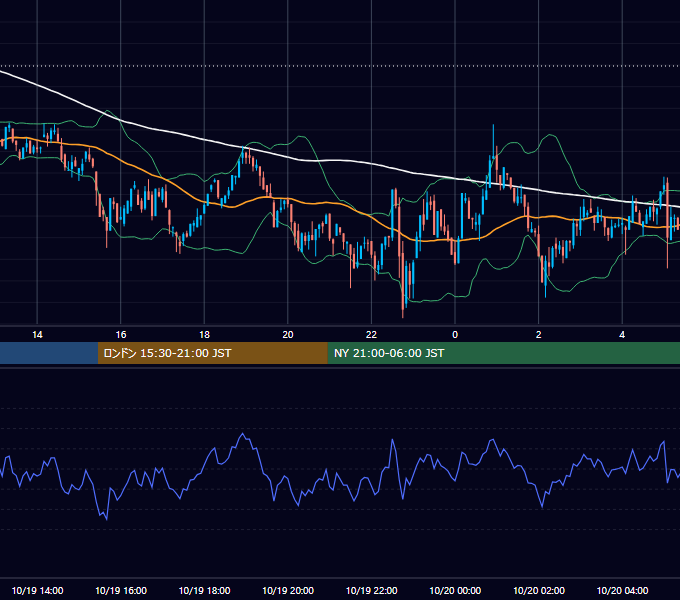Click the 10/19 22:00 time label
Screen dimensions: 680x600
click(371, 590)
